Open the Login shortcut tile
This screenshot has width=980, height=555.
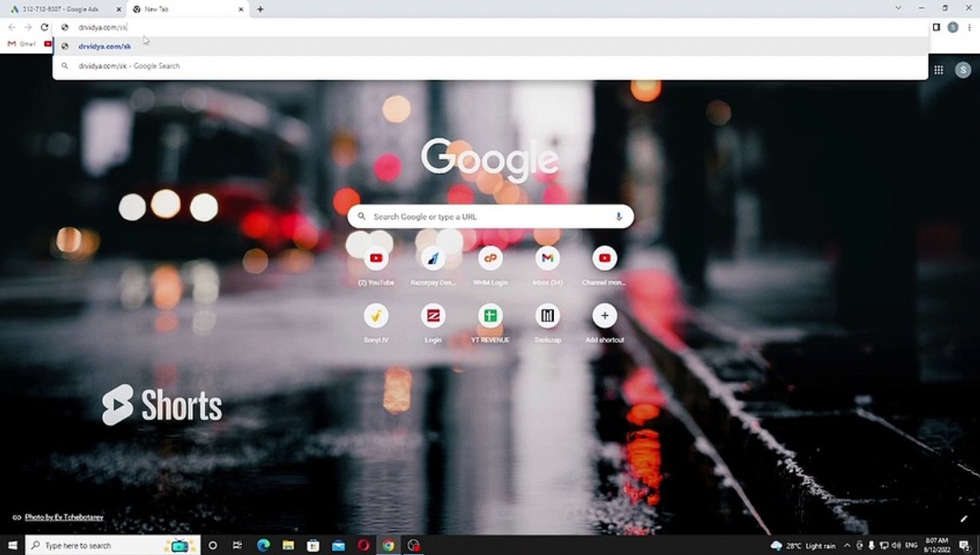(433, 324)
